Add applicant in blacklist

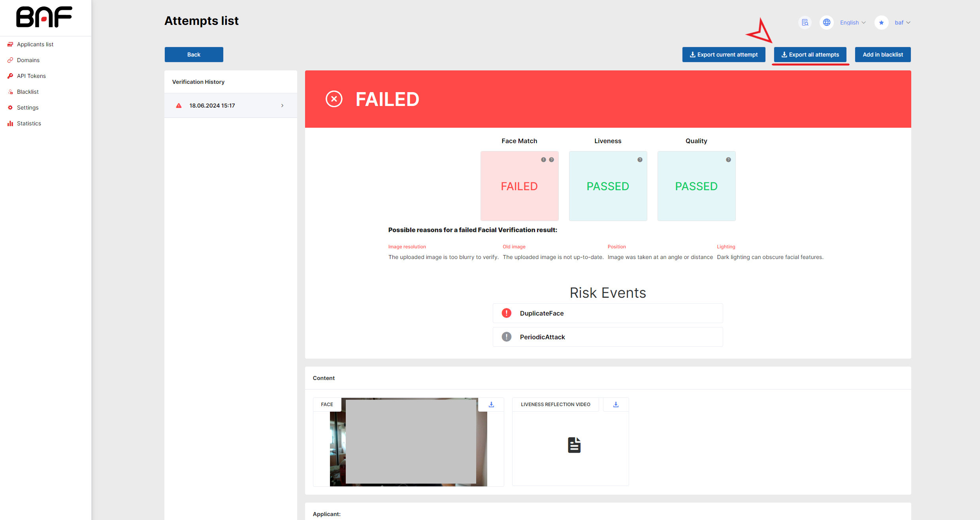point(883,55)
